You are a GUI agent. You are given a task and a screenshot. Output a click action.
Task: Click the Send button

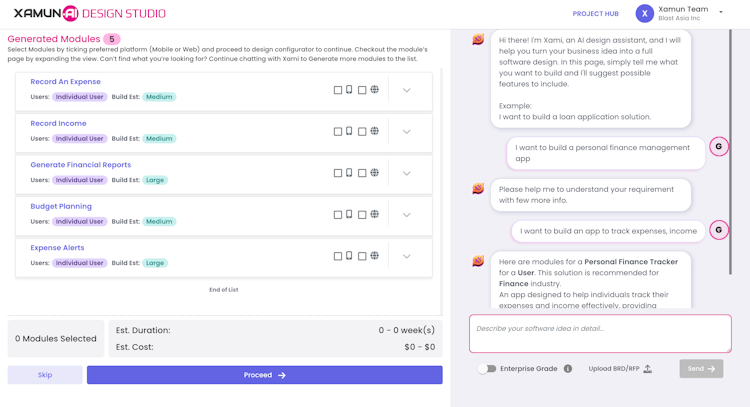700,369
